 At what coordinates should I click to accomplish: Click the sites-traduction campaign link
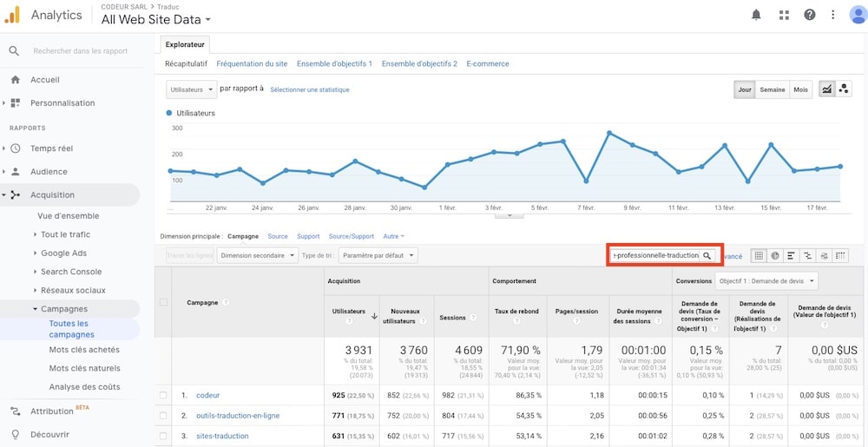(x=222, y=436)
